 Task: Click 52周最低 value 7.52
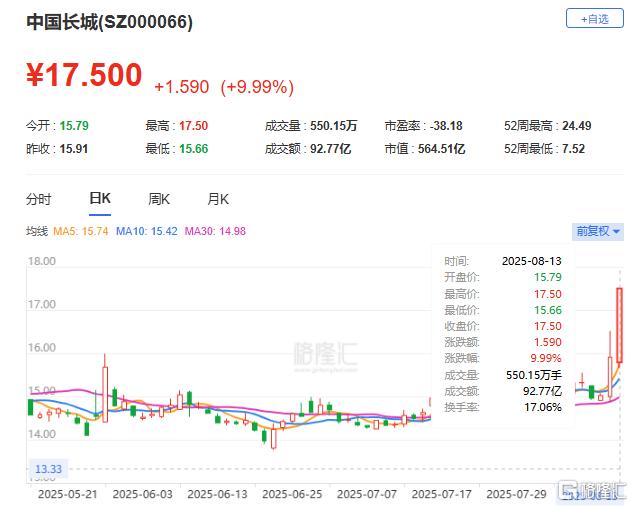[x=573, y=149]
